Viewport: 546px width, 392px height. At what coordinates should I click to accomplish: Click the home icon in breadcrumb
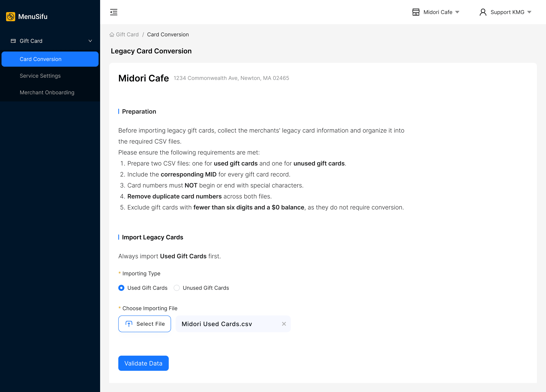coord(112,35)
